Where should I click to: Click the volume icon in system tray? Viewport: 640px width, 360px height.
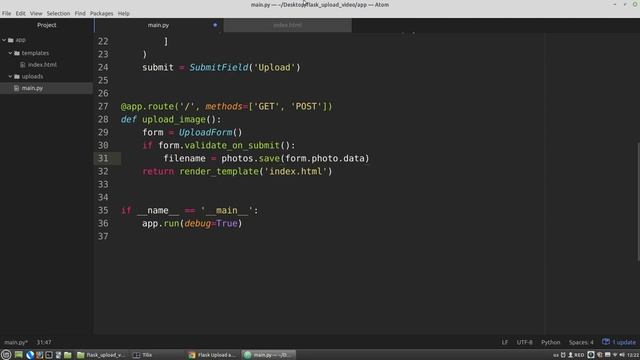[622, 355]
